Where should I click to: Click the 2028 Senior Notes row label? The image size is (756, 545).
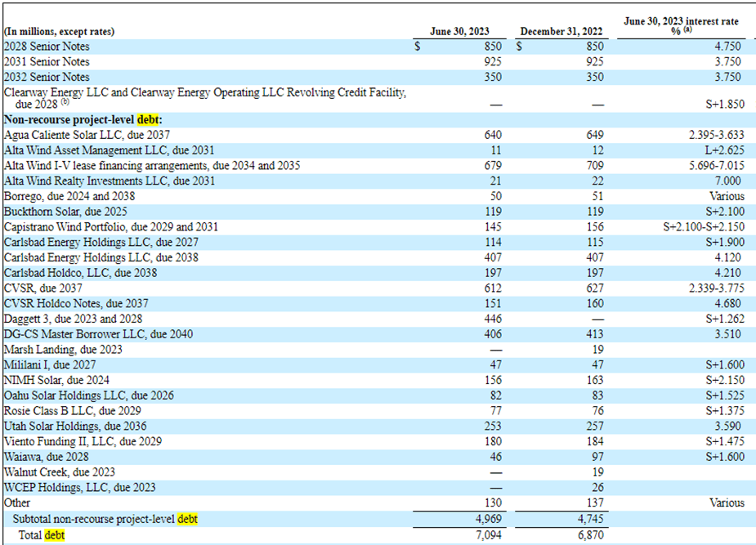(x=47, y=47)
